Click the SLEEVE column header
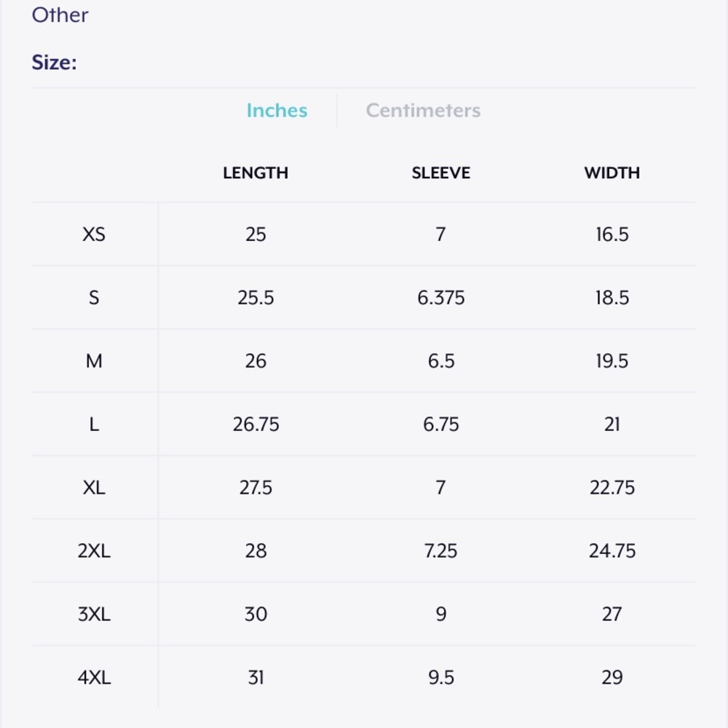The image size is (728, 728). pos(440,173)
